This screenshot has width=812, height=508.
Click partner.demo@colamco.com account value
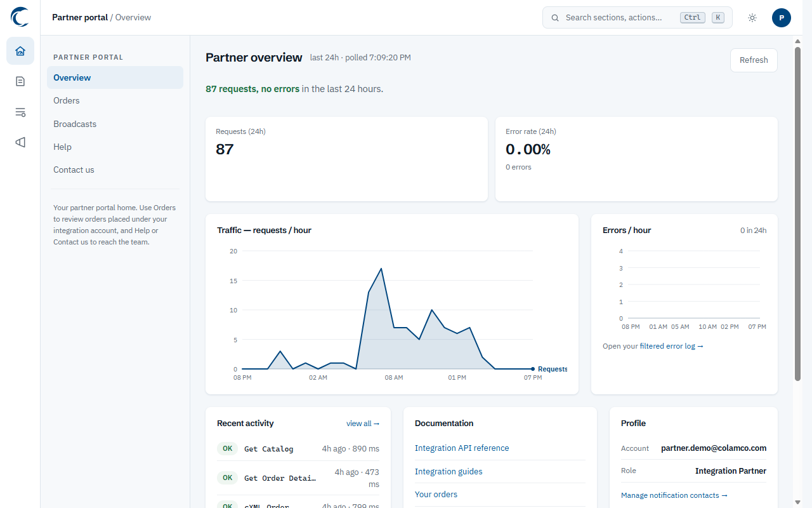pos(714,448)
